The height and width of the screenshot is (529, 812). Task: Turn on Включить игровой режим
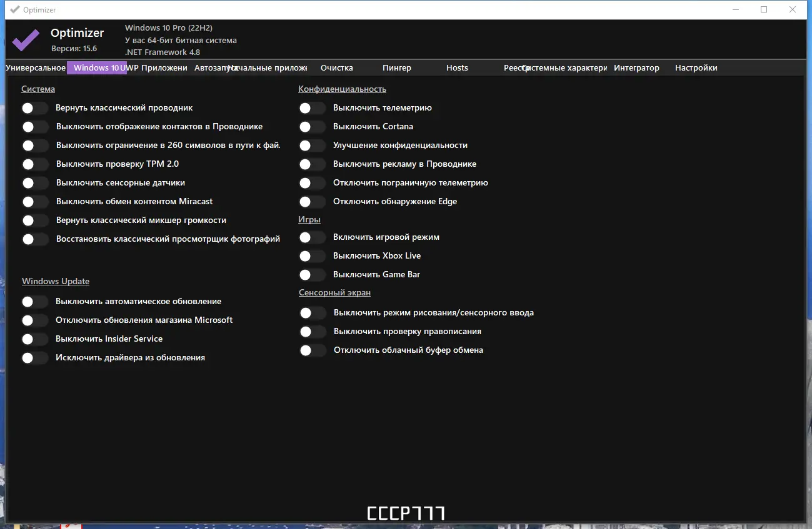313,237
